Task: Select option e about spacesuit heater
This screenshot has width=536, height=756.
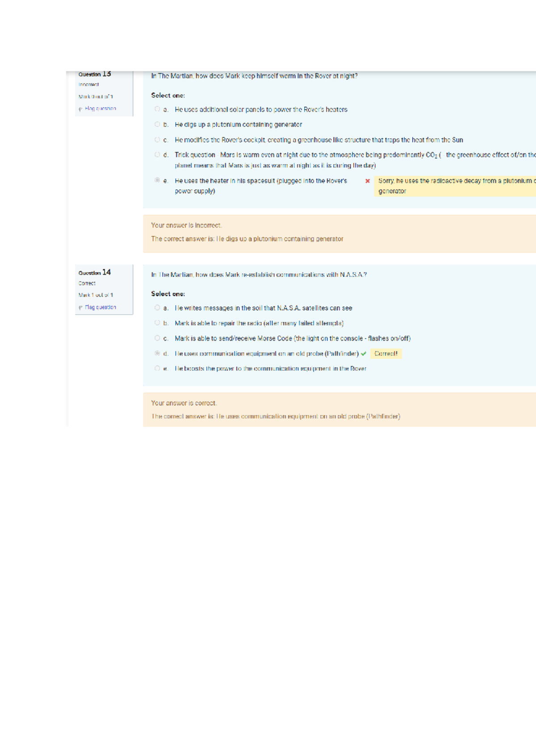Action: pos(157,180)
